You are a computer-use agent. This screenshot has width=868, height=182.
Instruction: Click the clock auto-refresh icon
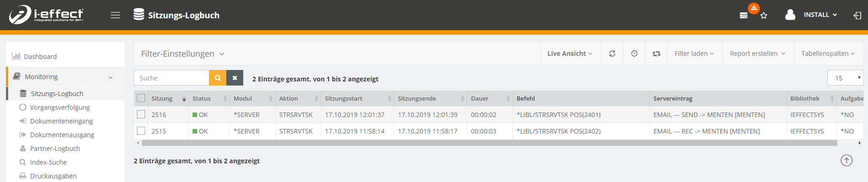634,54
